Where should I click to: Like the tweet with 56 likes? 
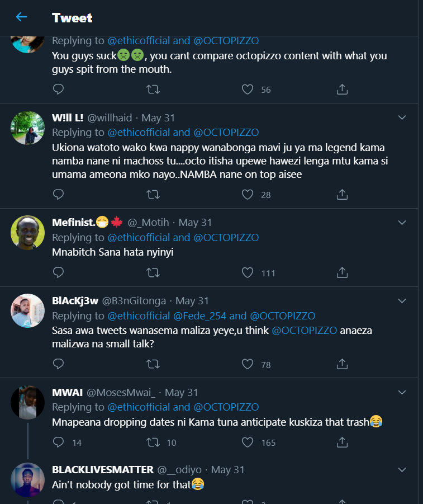point(248,89)
